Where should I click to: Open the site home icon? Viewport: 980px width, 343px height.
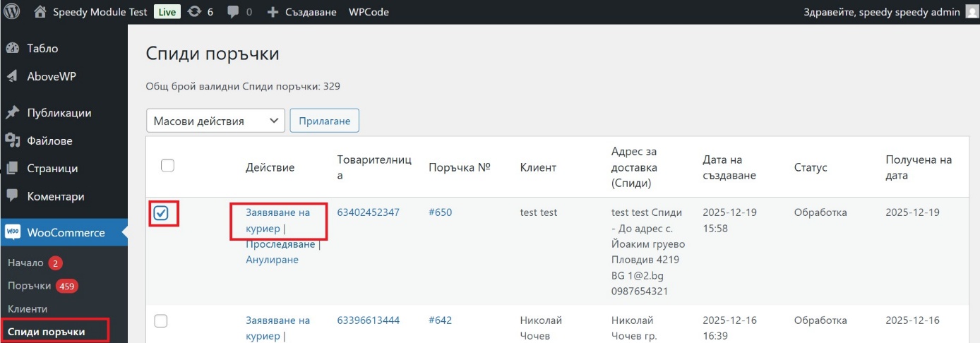(41, 12)
